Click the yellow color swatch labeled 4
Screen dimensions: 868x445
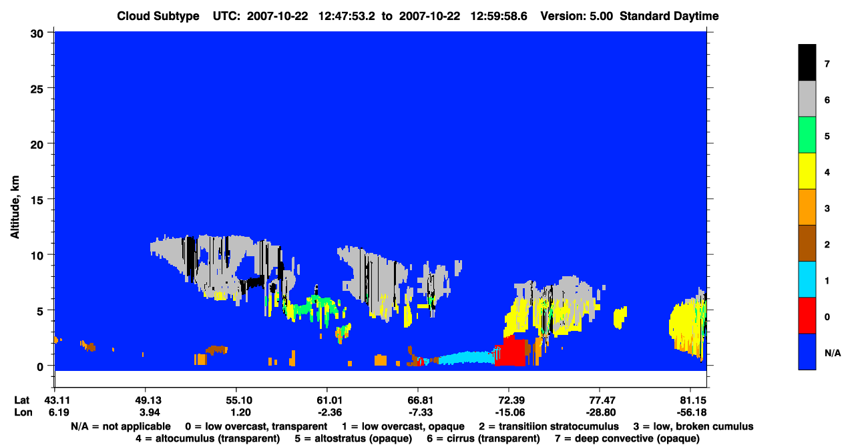click(807, 171)
